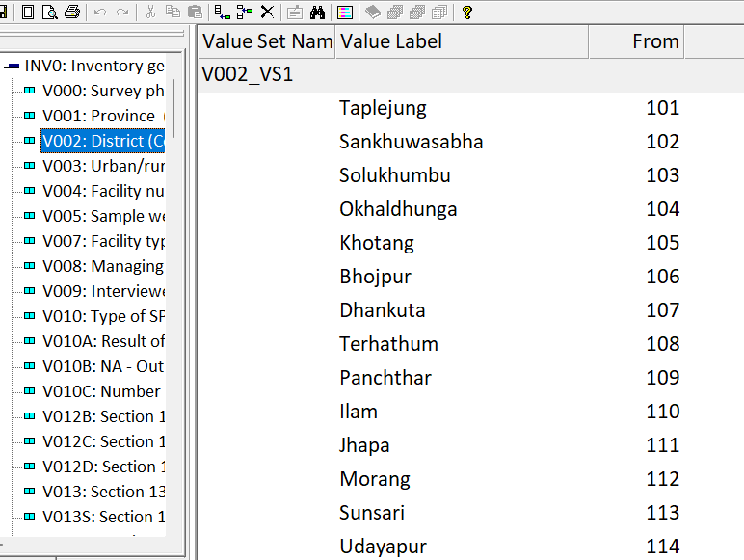Click the Save icon in the toolbar
The image size is (744, 560).
point(4,12)
